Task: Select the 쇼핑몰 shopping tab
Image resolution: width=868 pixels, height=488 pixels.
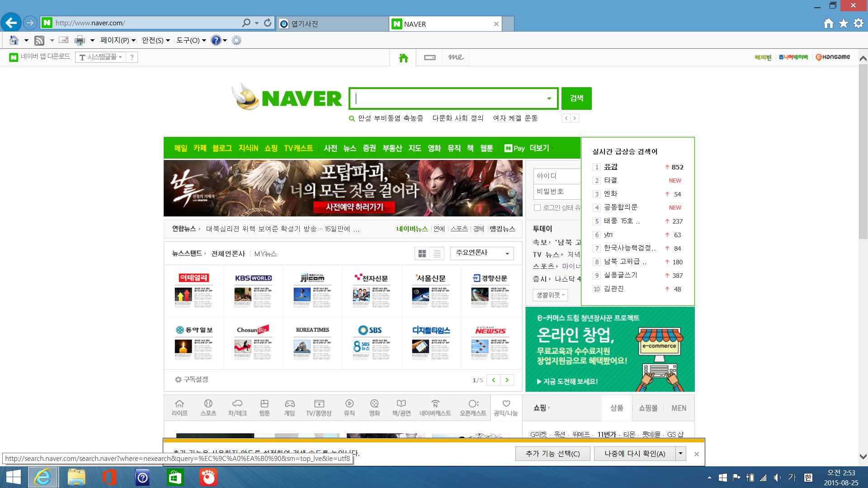Action: click(x=648, y=408)
